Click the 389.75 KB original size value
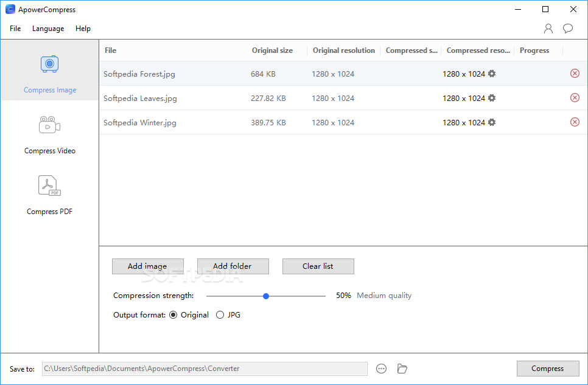The image size is (588, 385). point(268,123)
